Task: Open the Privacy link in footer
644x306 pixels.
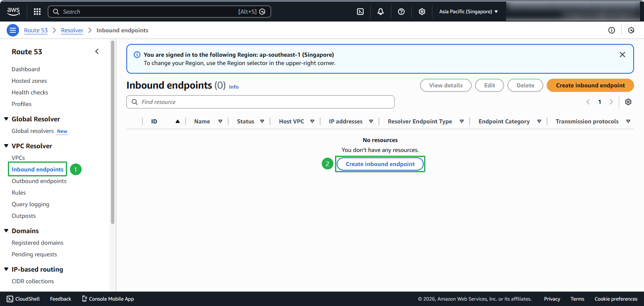Action: coord(552,299)
